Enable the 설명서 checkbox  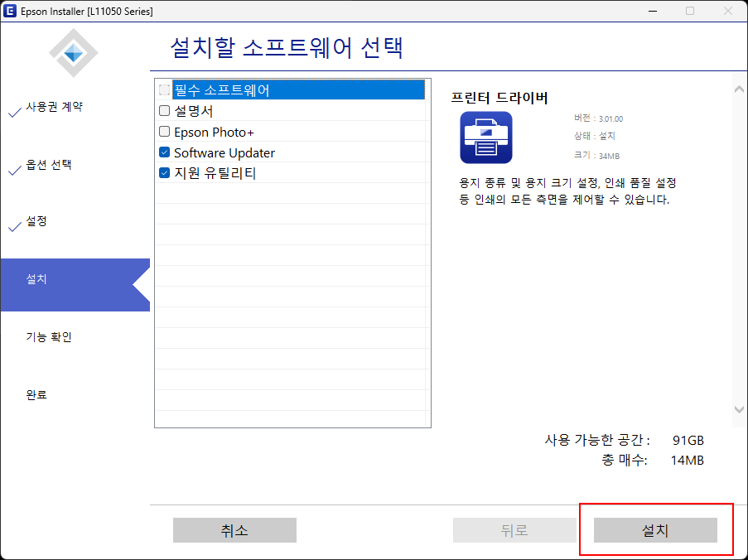click(165, 111)
